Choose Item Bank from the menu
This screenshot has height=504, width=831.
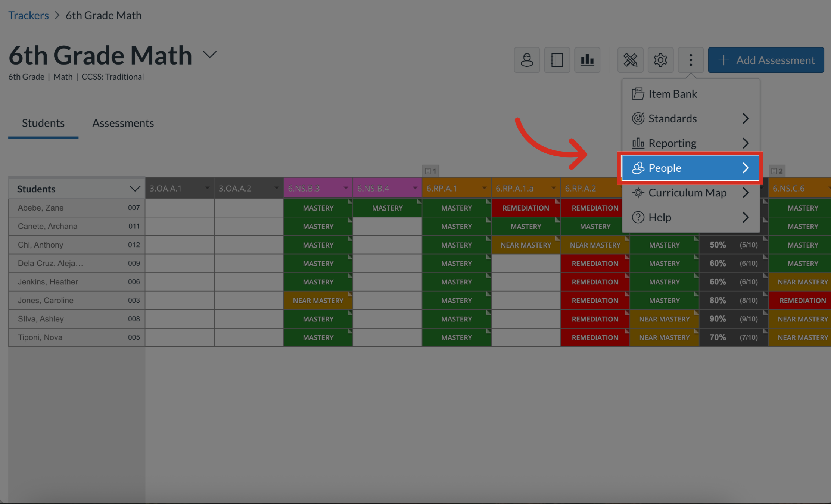(672, 94)
